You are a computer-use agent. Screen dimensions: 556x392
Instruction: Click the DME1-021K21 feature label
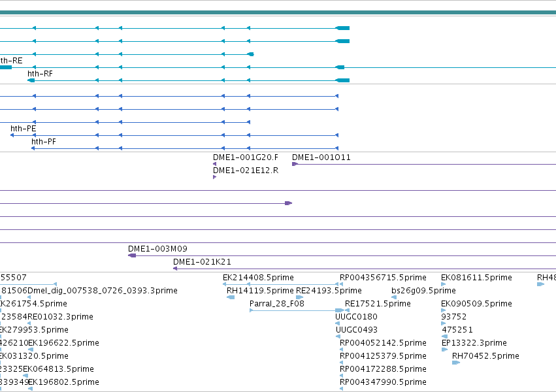[x=202, y=262]
